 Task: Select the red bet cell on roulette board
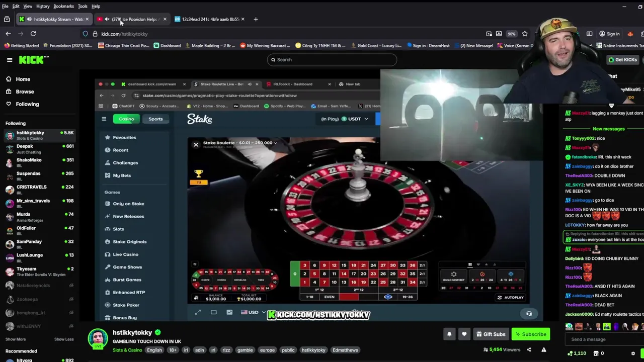pyautogui.click(x=349, y=297)
